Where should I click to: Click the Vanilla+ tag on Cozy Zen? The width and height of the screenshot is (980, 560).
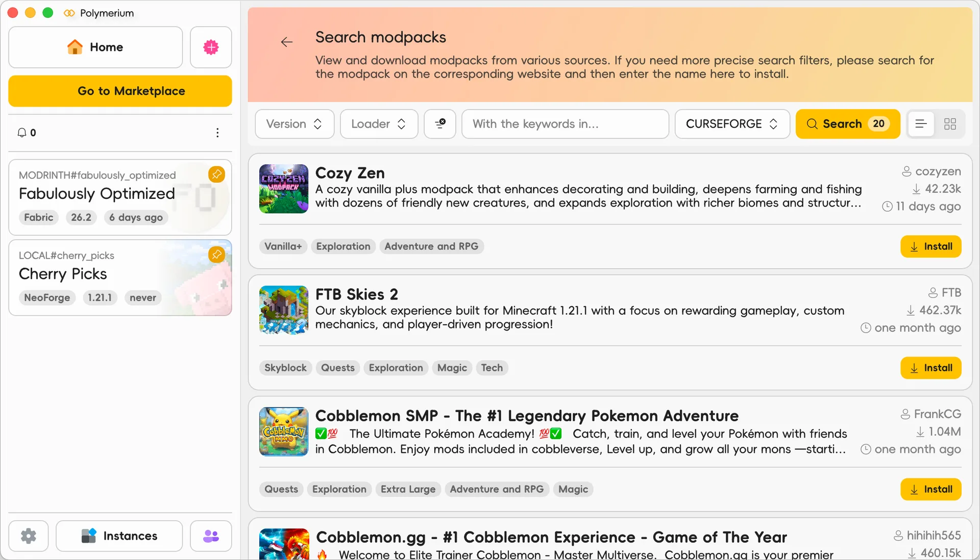point(283,246)
